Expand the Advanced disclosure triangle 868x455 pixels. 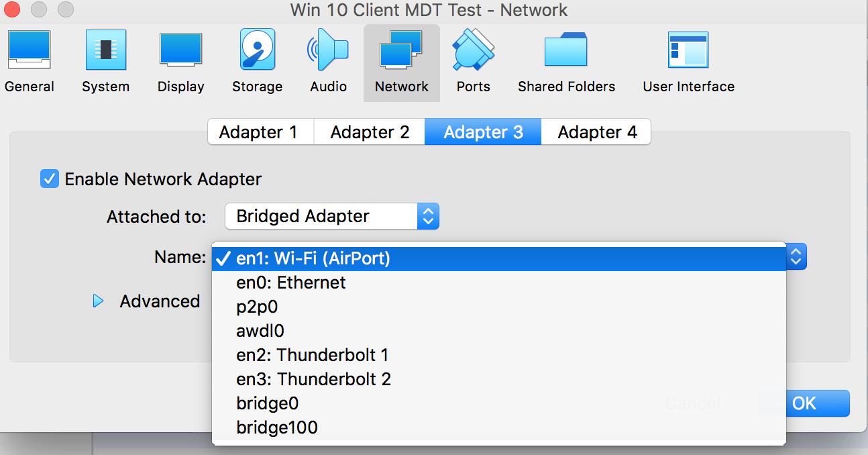click(99, 301)
